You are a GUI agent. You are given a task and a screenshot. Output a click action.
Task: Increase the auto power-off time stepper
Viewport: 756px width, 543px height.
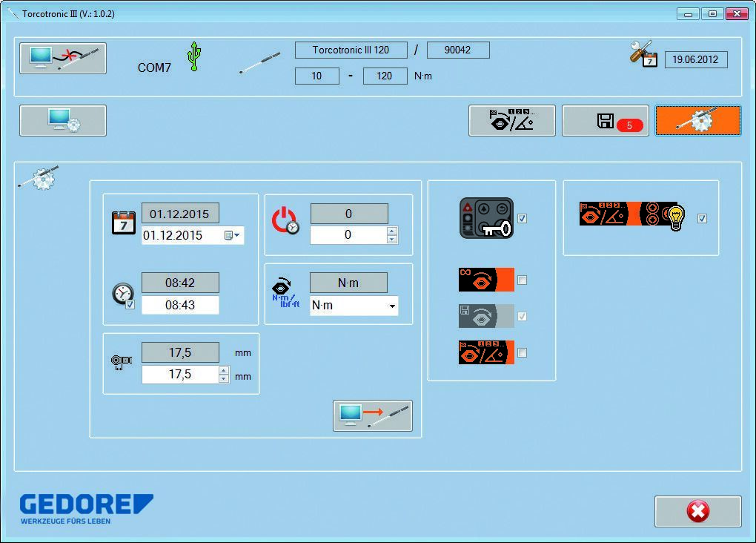(392, 231)
